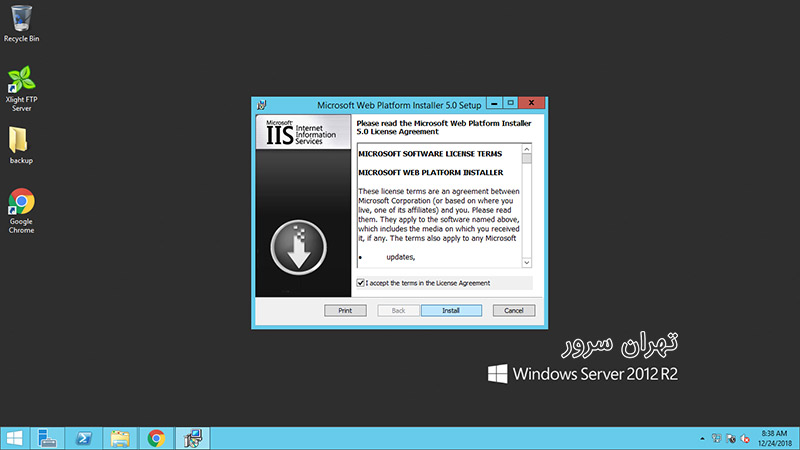This screenshot has width=800, height=450.
Task: Open the Xlight FTP Server shortcut
Action: [x=21, y=80]
